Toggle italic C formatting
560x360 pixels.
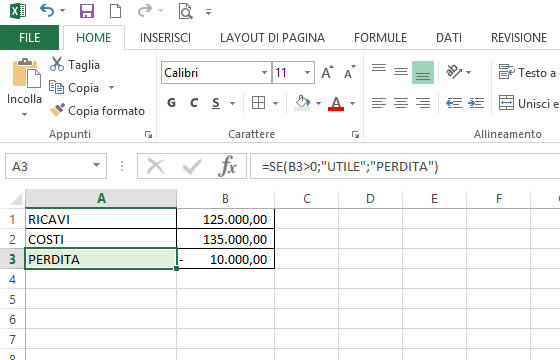click(194, 103)
